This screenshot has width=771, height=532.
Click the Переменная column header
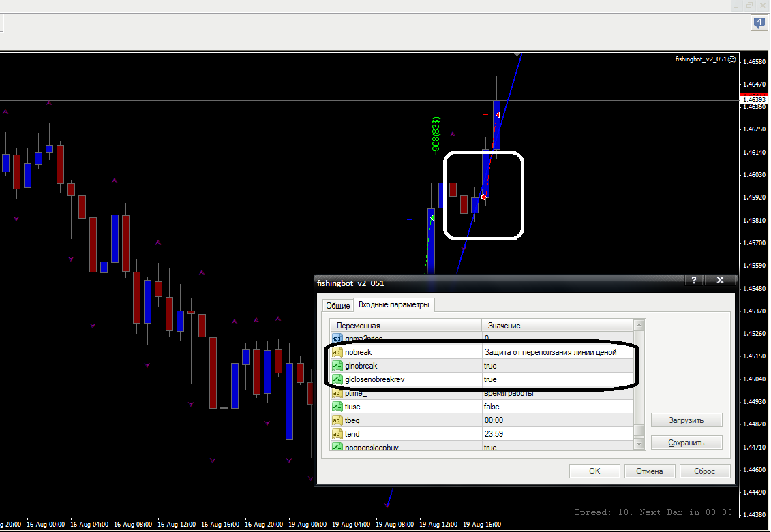pyautogui.click(x=406, y=325)
